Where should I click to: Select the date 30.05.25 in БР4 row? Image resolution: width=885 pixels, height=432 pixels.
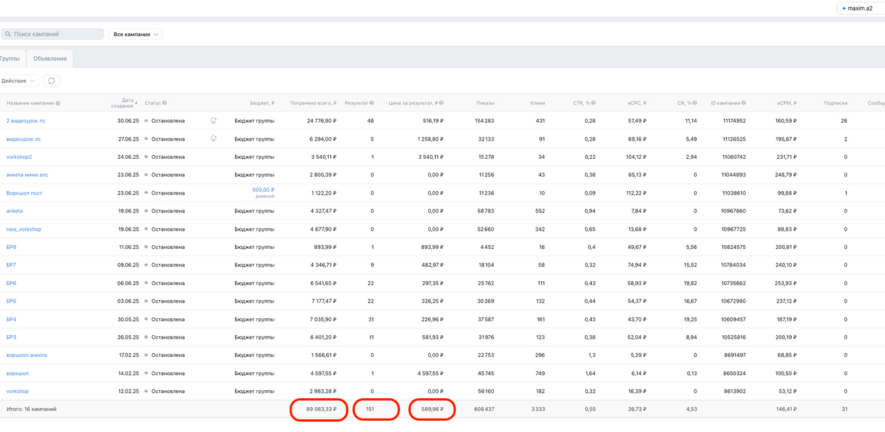128,320
